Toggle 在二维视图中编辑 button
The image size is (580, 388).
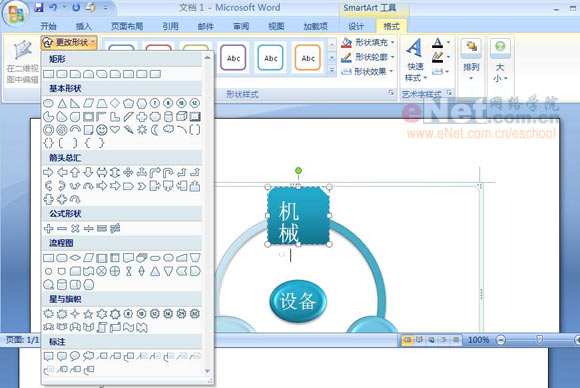point(22,62)
